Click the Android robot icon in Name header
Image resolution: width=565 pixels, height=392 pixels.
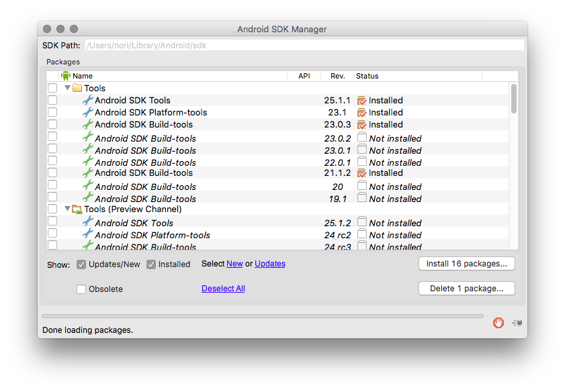coord(66,76)
